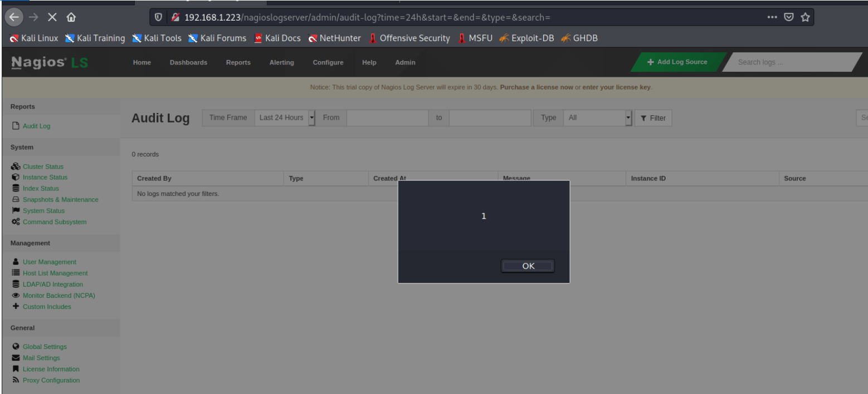Apply filters with Filter button
The height and width of the screenshot is (394, 868).
[653, 118]
